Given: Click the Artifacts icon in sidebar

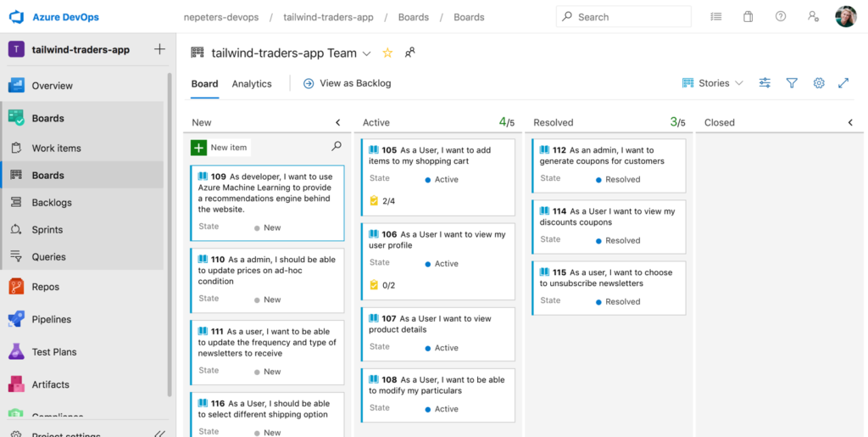Looking at the screenshot, I should (16, 384).
